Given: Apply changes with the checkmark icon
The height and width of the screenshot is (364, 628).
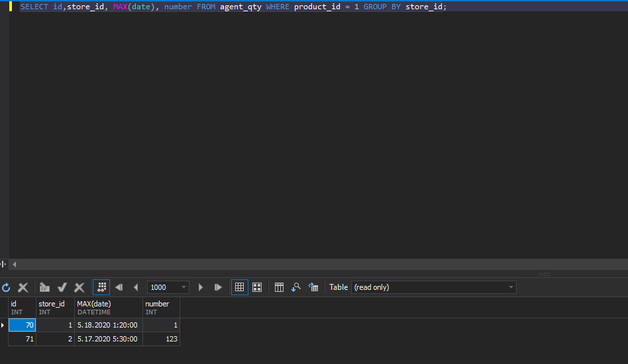Looking at the screenshot, I should [62, 287].
